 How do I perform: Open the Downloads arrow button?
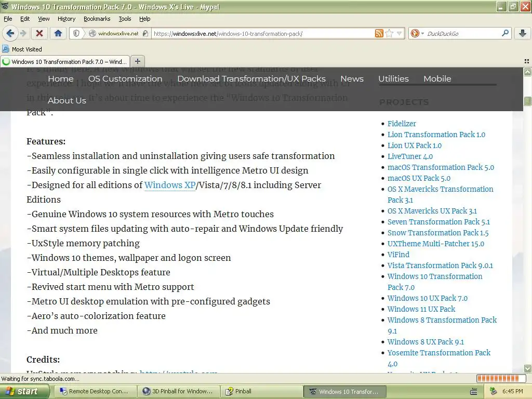tap(523, 33)
